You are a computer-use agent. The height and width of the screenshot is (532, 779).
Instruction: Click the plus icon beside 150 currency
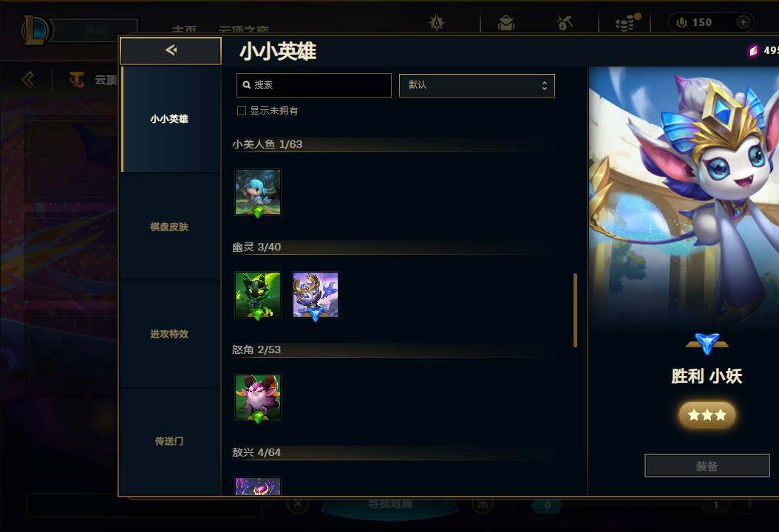744,22
